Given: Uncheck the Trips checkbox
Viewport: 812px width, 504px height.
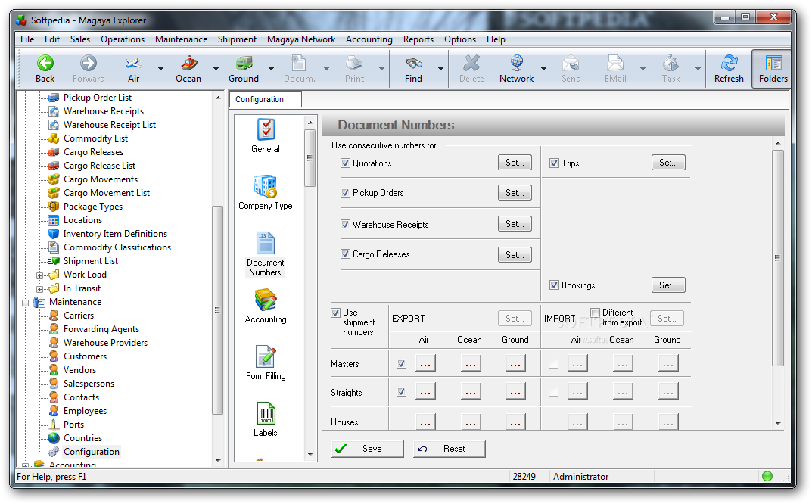Looking at the screenshot, I should (x=554, y=163).
